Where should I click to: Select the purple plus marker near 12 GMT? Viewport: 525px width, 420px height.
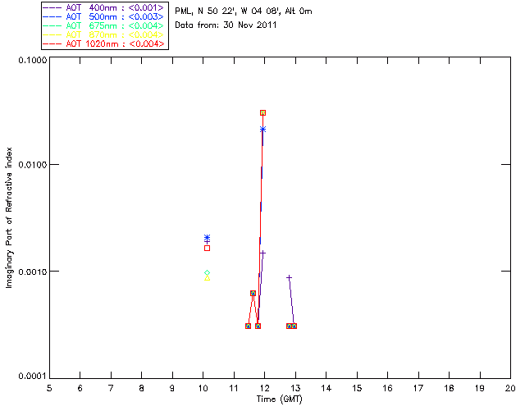(262, 253)
